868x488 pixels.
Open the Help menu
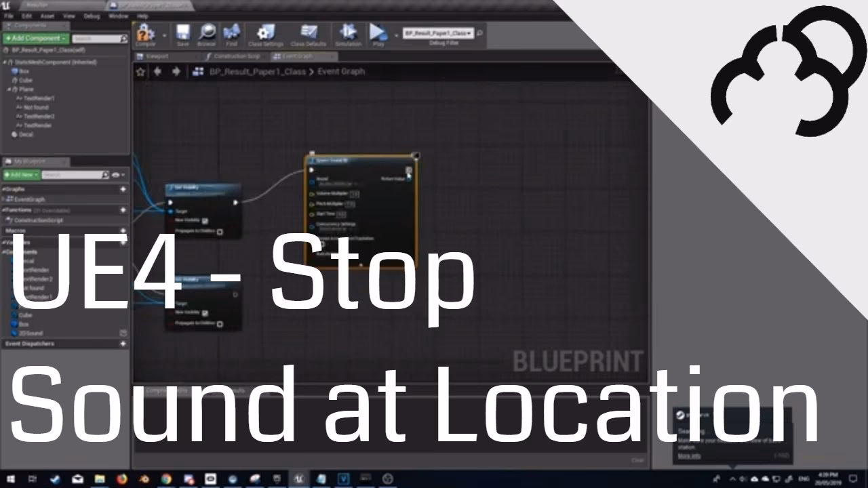pyautogui.click(x=142, y=16)
